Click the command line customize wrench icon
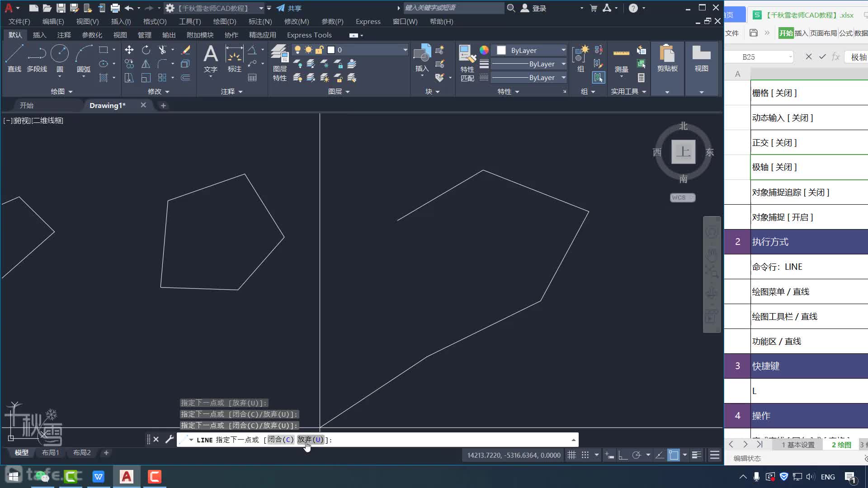This screenshot has height=488, width=868. point(169,439)
